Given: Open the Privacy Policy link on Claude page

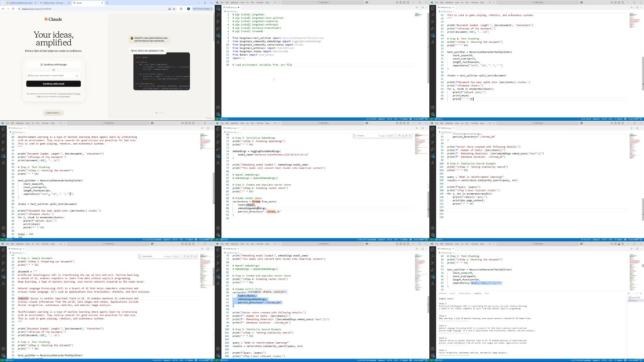Looking at the screenshot, I should [x=64, y=96].
